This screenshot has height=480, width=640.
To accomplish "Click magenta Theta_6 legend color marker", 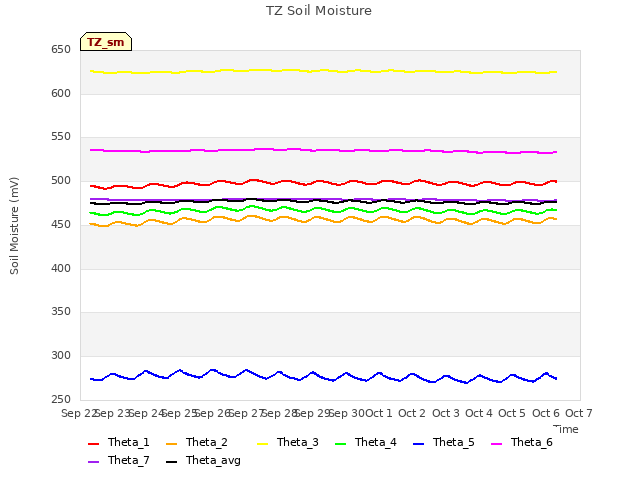I will click(496, 444).
